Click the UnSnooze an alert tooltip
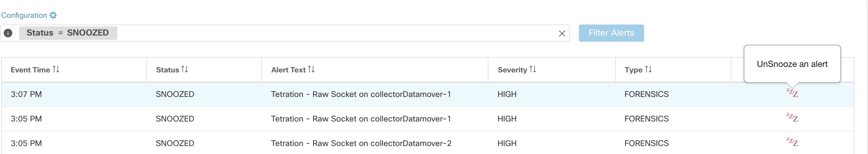 tap(792, 64)
